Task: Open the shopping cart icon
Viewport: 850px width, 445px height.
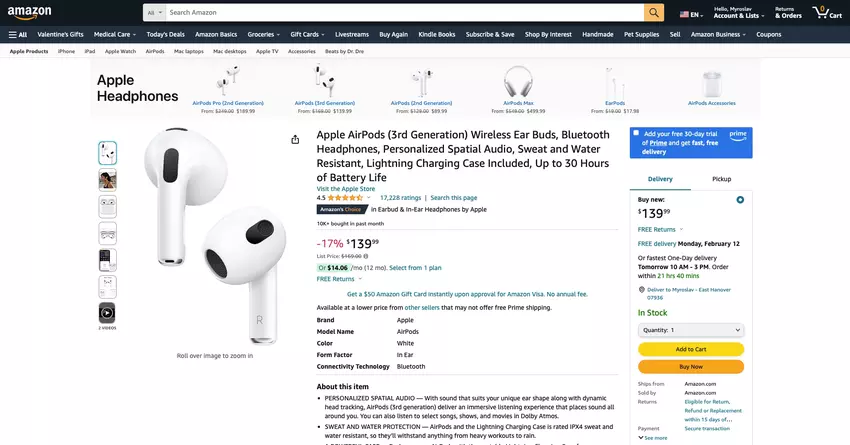Action: (822, 12)
